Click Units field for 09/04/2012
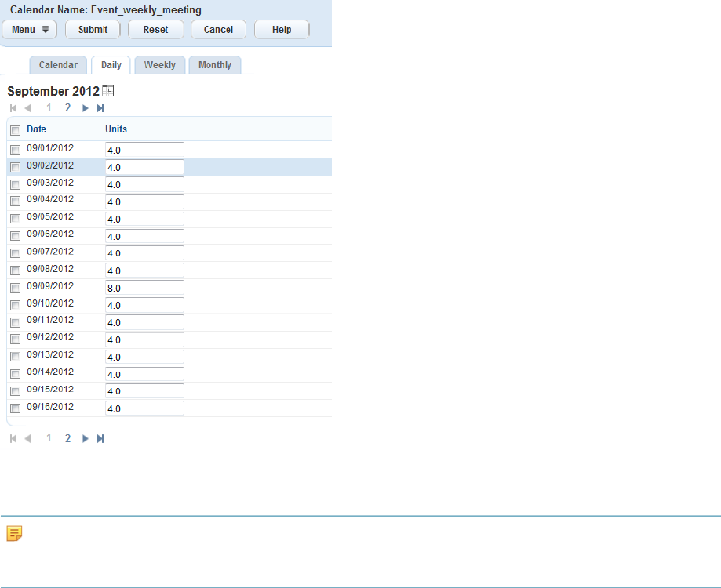Viewport: 721px width, 588px height. (x=144, y=201)
